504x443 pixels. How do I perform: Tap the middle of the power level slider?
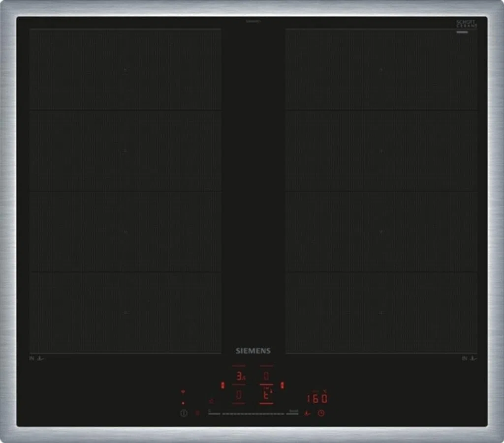(x=253, y=413)
